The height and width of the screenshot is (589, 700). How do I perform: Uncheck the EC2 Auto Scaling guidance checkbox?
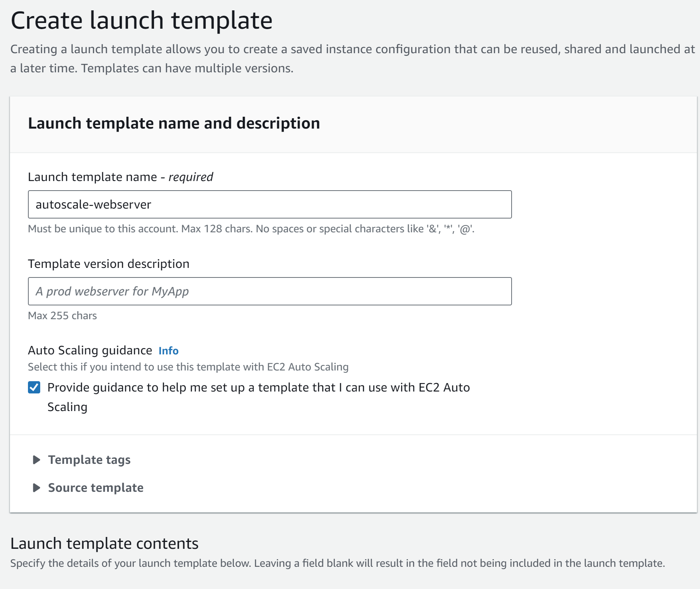(34, 387)
